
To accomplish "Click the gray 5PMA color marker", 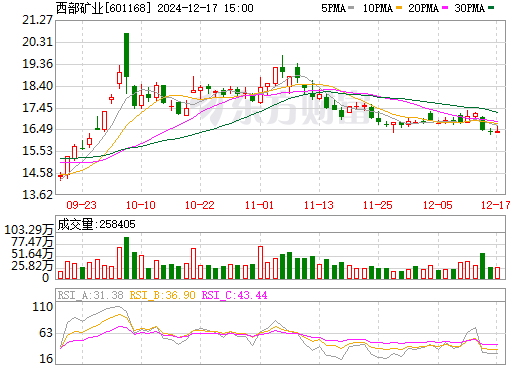I will click(351, 8).
